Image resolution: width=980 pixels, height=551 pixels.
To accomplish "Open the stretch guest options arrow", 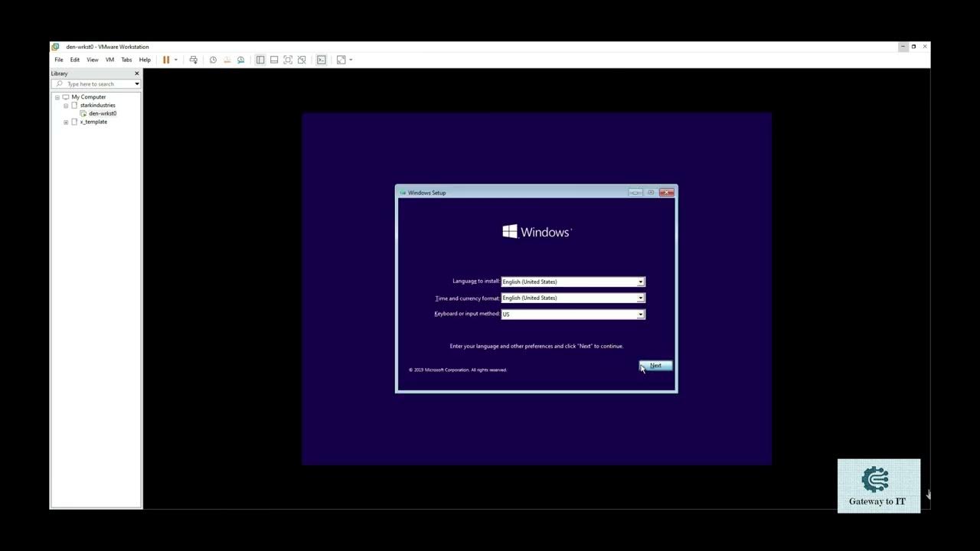I will (x=351, y=60).
